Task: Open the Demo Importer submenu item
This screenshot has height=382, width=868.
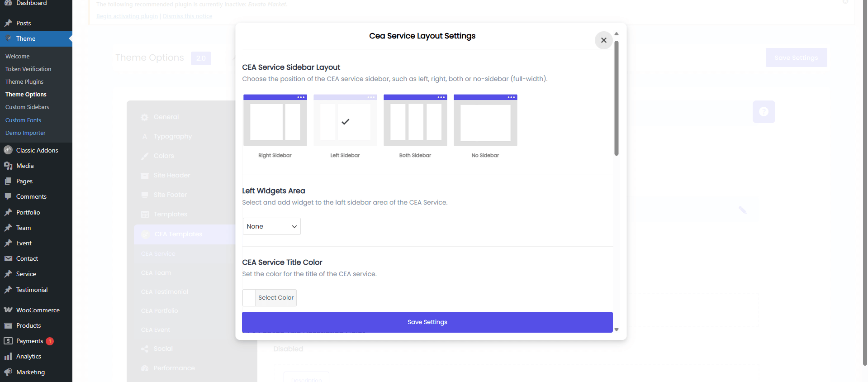Action: pyautogui.click(x=25, y=133)
